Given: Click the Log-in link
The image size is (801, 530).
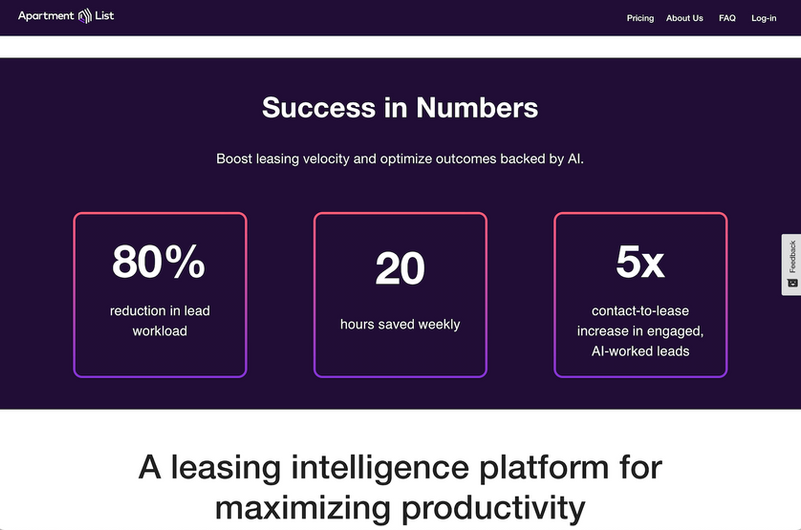Looking at the screenshot, I should [x=764, y=18].
